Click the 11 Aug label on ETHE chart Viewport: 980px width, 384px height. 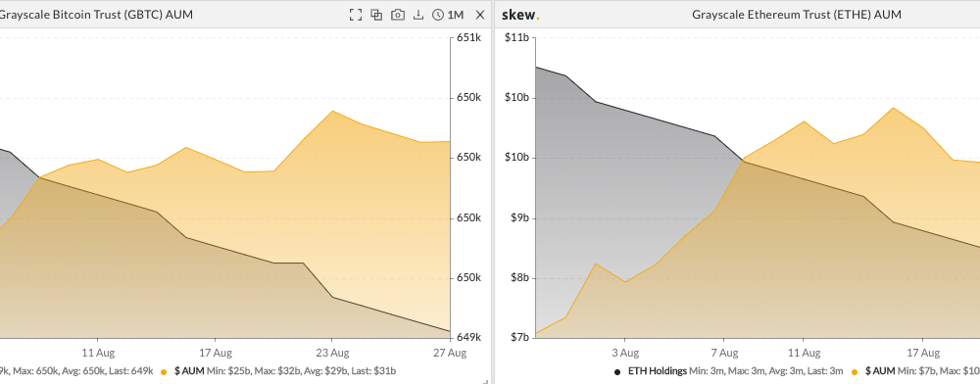click(x=804, y=353)
